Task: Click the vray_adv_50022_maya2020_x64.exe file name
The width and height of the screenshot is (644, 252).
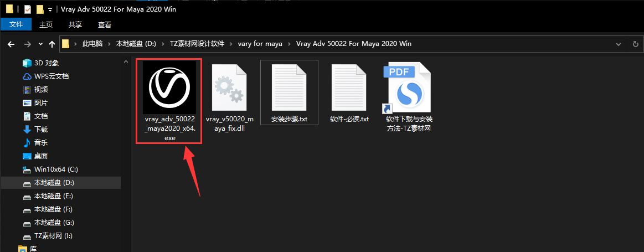Action: [169, 128]
